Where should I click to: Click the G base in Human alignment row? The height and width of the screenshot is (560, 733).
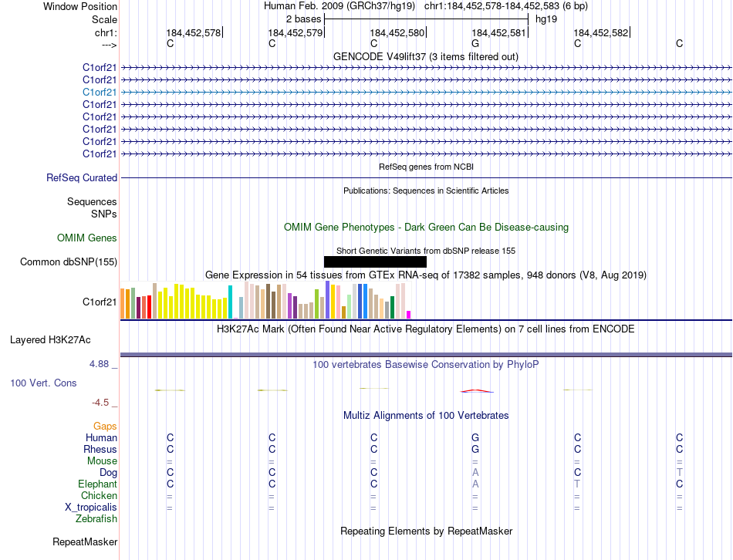click(x=475, y=437)
